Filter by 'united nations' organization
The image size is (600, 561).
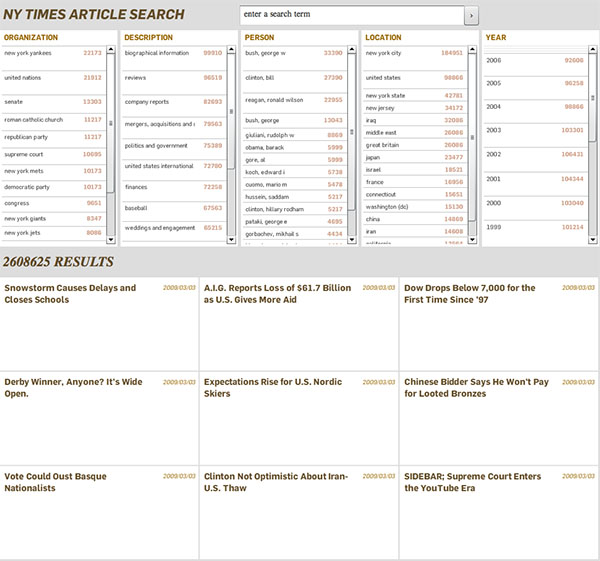pos(26,77)
